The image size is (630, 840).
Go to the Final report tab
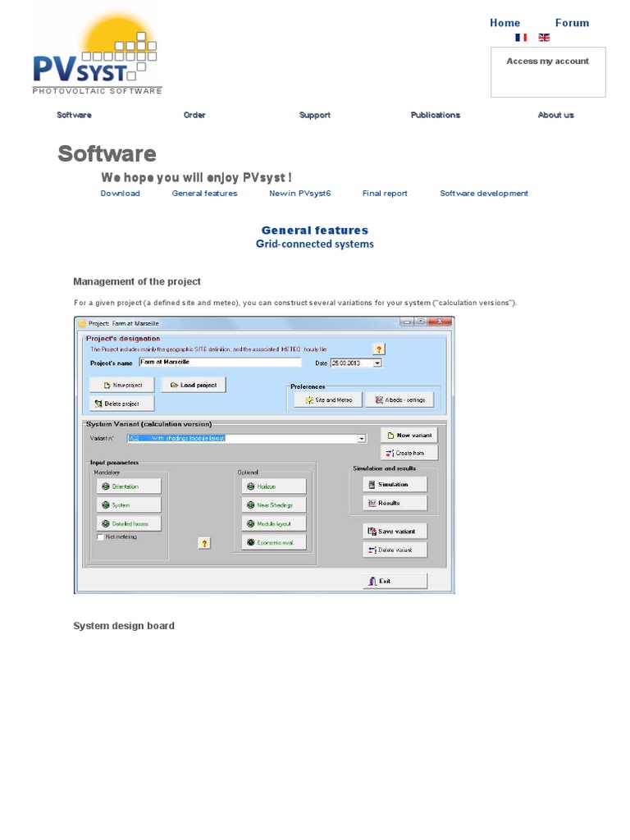(385, 194)
